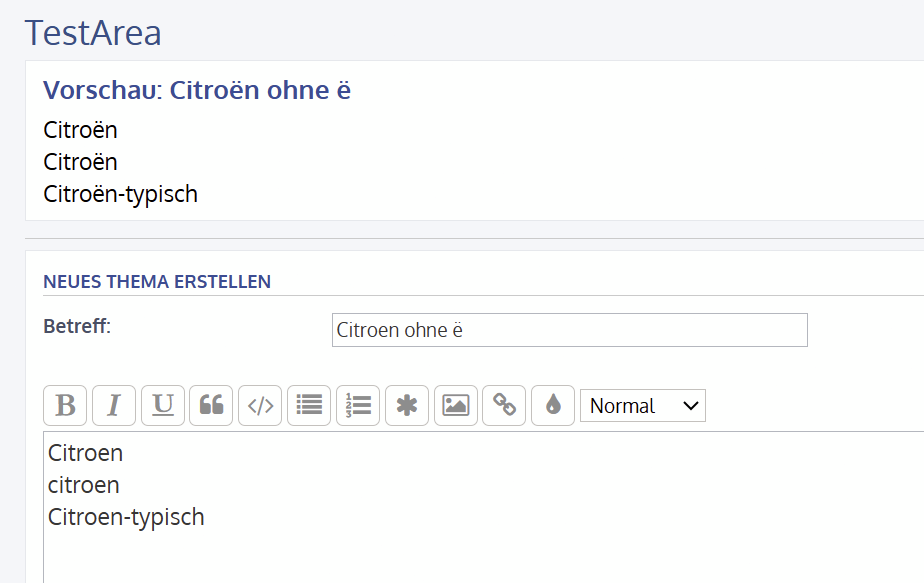
Task: Click the underline formatting button
Action: tap(163, 406)
